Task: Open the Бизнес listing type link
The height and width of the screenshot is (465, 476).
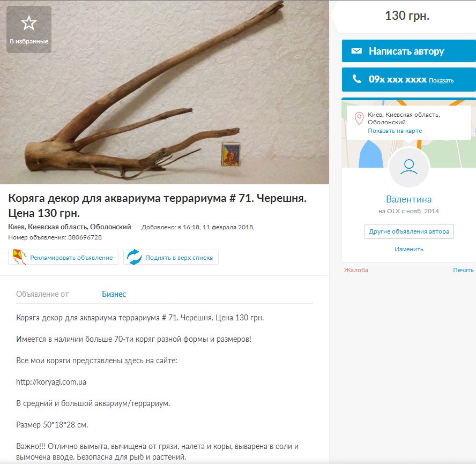Action: [114, 294]
